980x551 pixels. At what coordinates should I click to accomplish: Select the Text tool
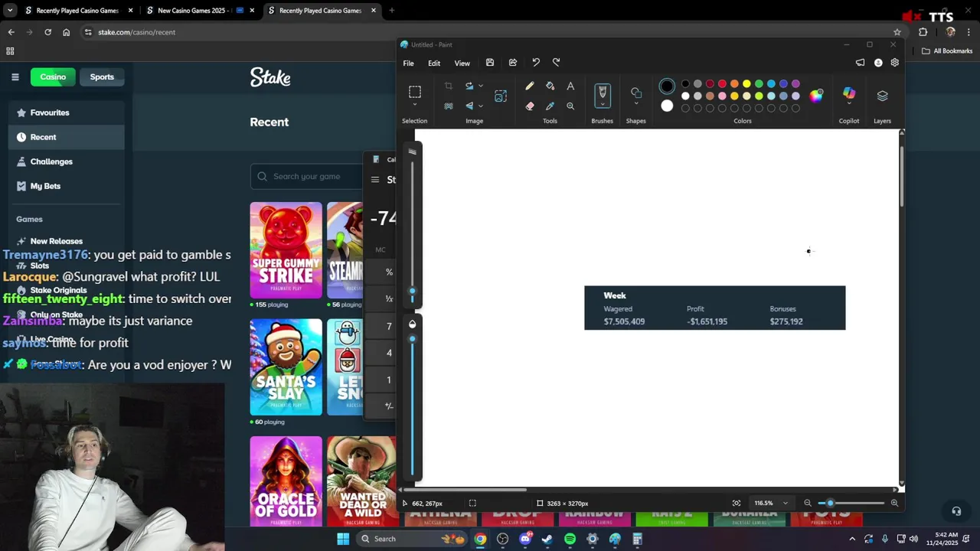(x=570, y=86)
